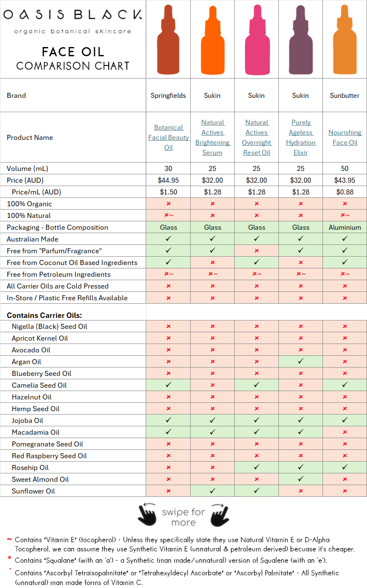
Task: Click the swipe for more text
Action: (183, 517)
